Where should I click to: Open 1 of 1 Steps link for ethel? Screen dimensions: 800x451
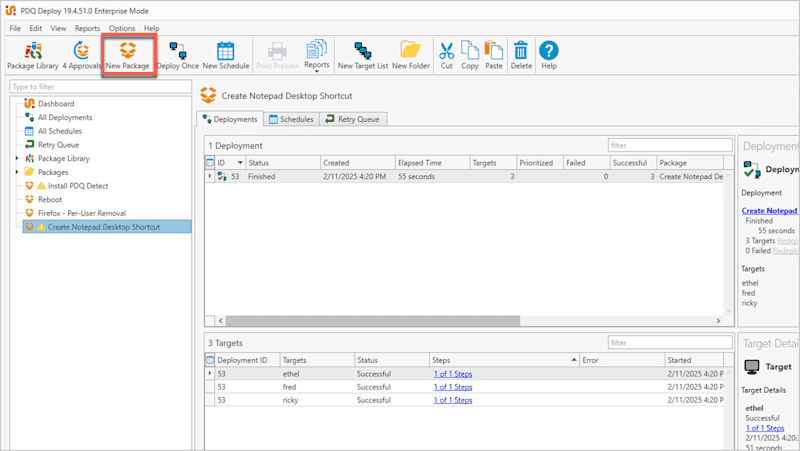tap(453, 374)
